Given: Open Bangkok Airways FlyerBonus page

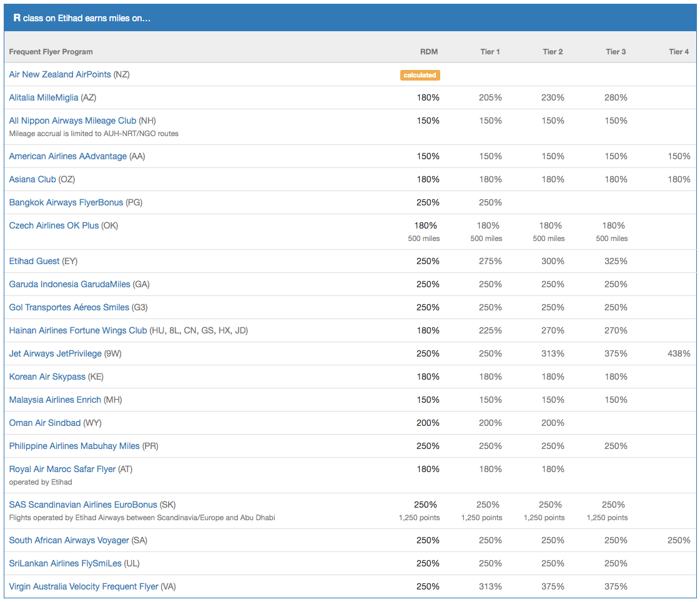Looking at the screenshot, I should [x=66, y=202].
